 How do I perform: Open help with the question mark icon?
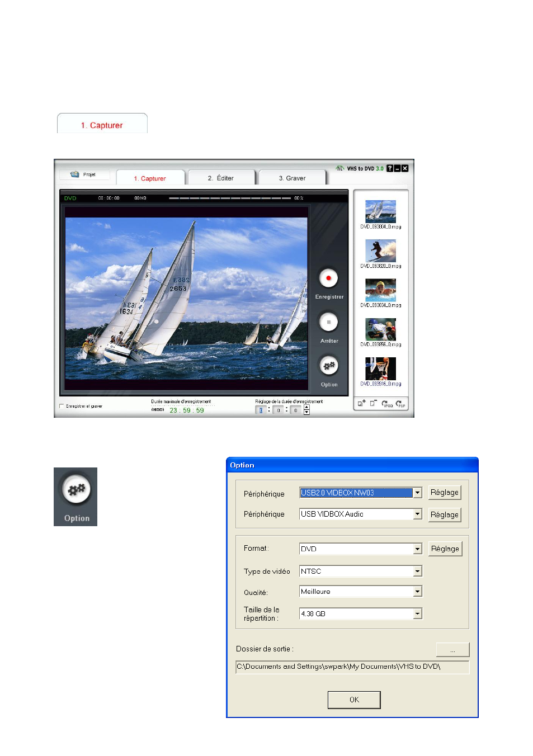click(x=390, y=168)
